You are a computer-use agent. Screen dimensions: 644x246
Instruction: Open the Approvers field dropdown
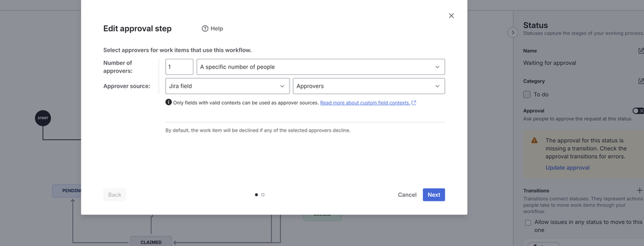(x=368, y=87)
